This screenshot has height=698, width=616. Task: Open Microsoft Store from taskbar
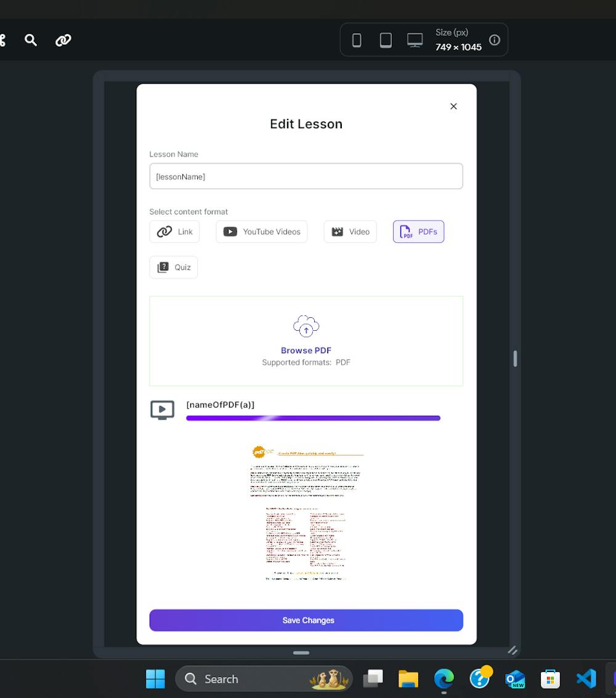(x=550, y=679)
